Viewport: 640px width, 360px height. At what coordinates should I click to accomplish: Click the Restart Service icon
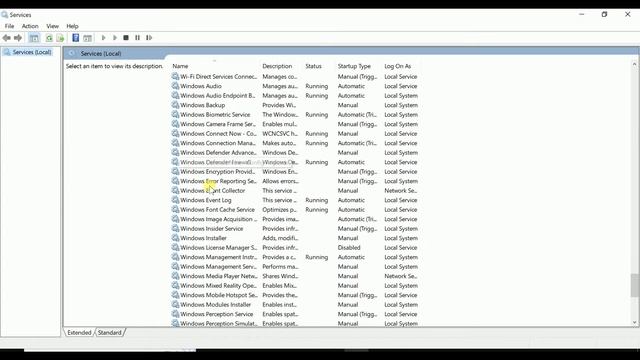[x=149, y=38]
